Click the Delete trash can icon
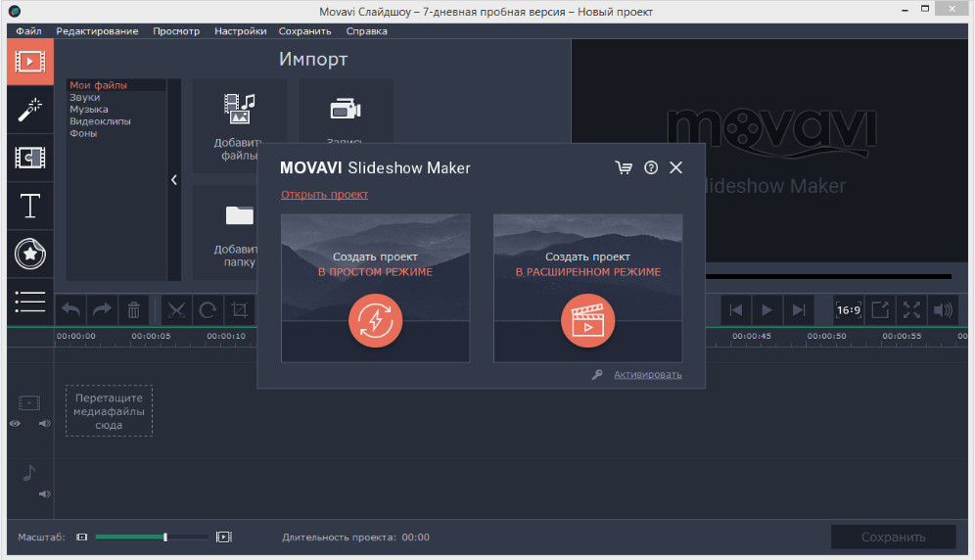 point(134,310)
